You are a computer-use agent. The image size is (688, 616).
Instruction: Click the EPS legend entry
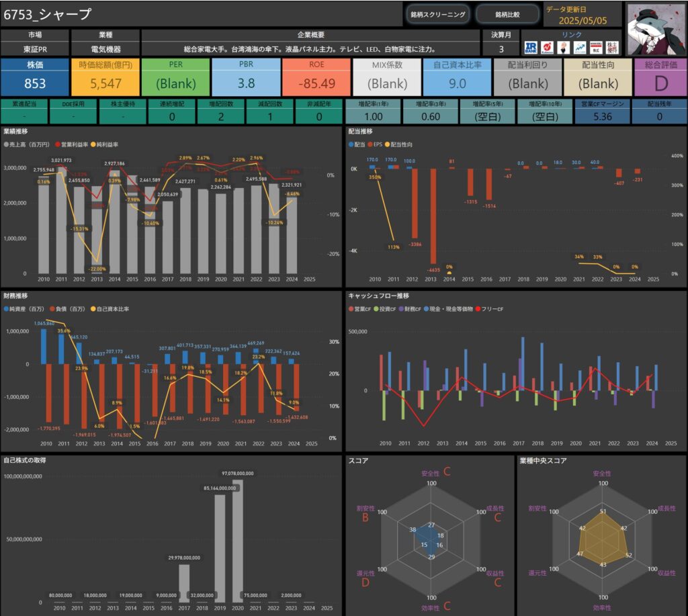click(375, 144)
